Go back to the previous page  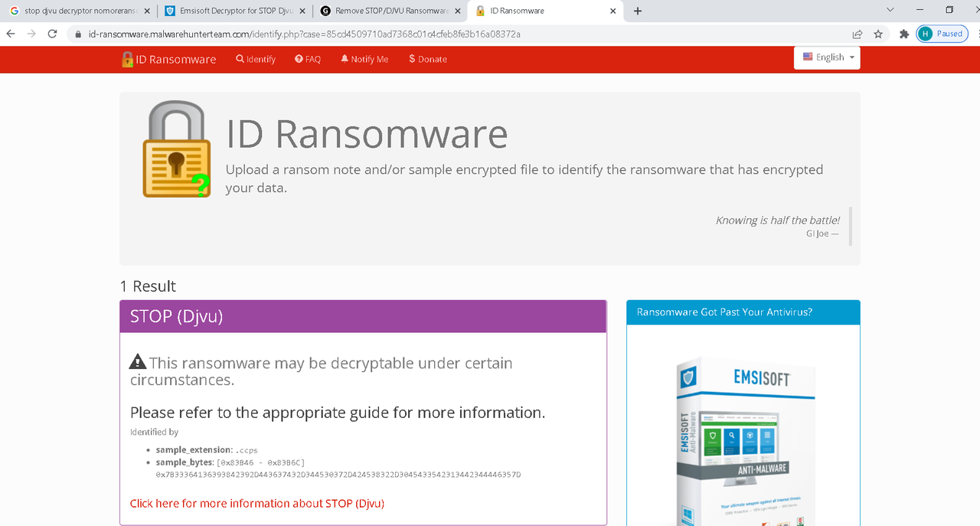11,34
